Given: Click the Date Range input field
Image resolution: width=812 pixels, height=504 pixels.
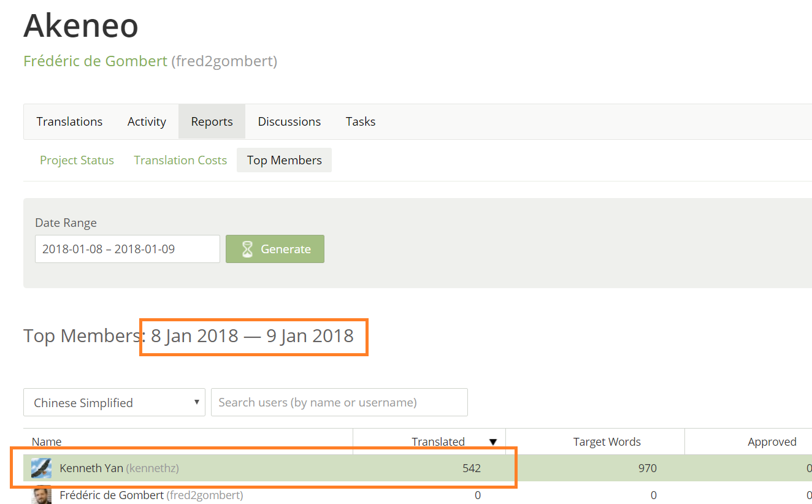Looking at the screenshot, I should [x=127, y=249].
